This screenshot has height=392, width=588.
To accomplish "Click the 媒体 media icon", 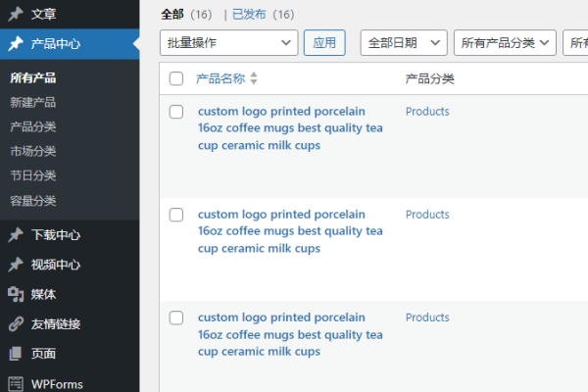I will [x=16, y=294].
